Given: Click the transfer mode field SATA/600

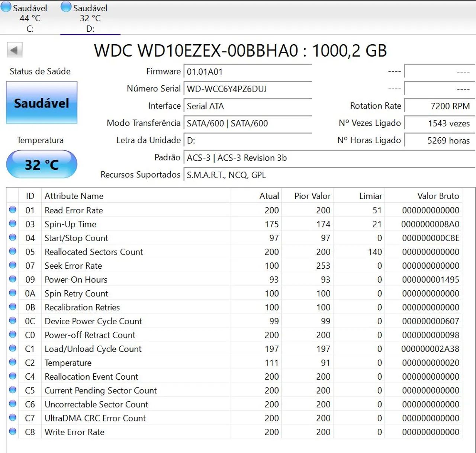Looking at the screenshot, I should pyautogui.click(x=248, y=123).
